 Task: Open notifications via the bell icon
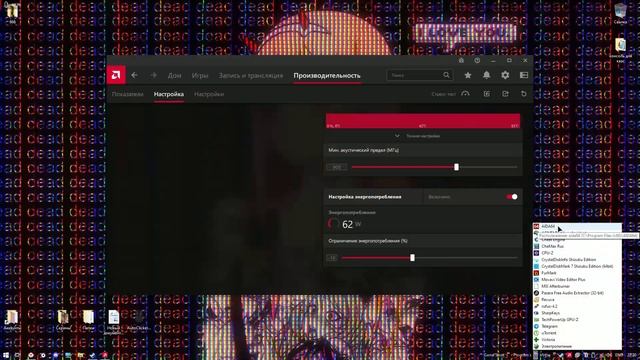487,75
